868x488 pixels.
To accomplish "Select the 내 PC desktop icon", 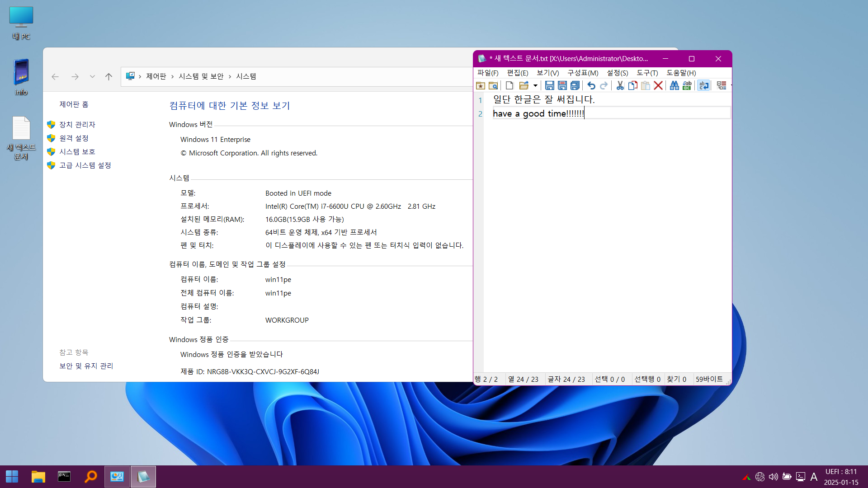I will coord(21,23).
